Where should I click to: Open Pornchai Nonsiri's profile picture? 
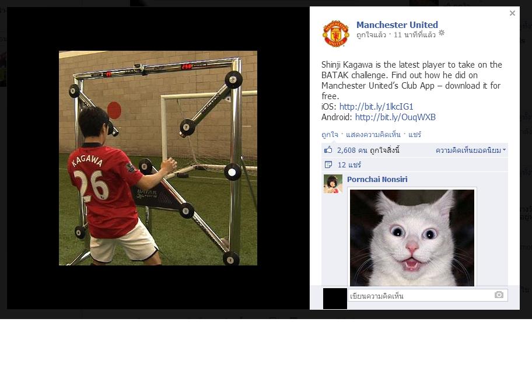point(333,184)
